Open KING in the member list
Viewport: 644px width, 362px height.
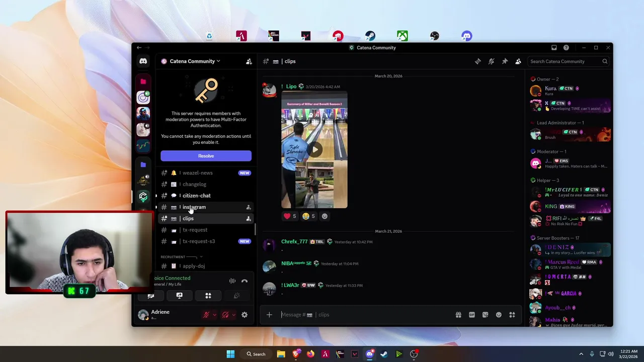(x=570, y=207)
